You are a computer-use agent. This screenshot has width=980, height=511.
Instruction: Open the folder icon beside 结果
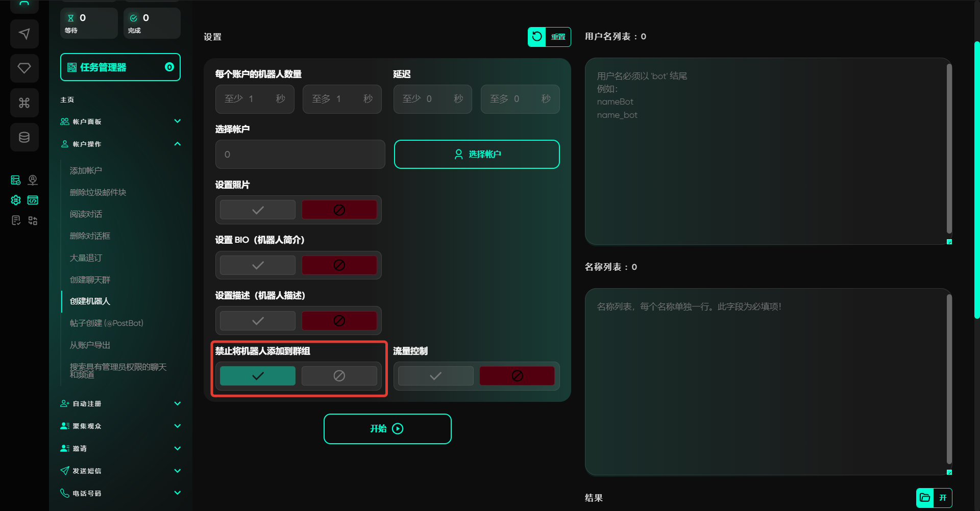(925, 498)
